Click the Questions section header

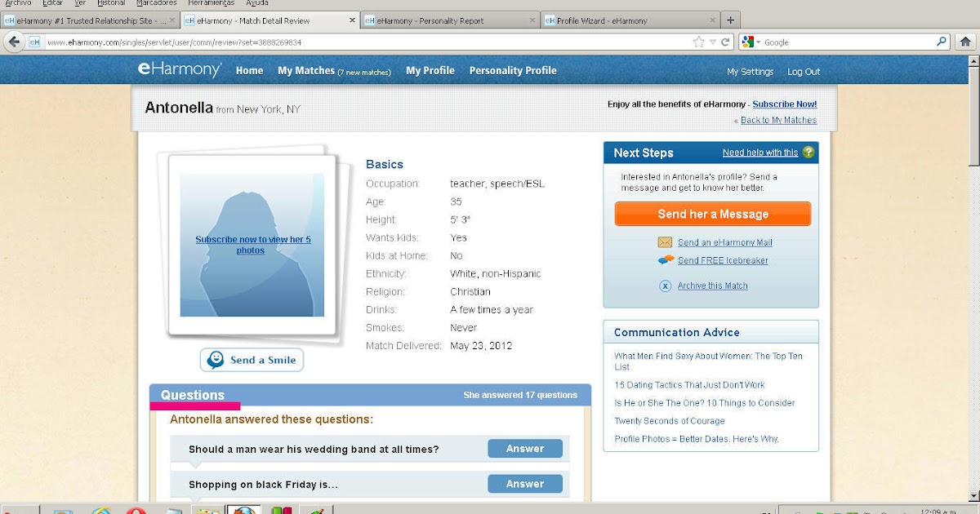coord(192,395)
